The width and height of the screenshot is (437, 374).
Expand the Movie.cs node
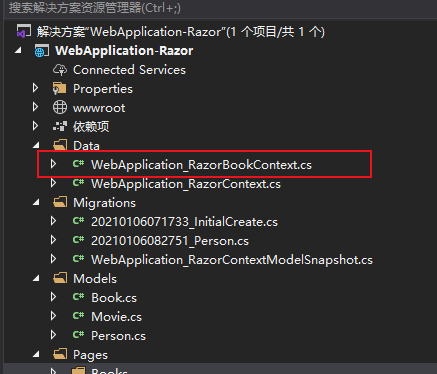pyautogui.click(x=53, y=316)
